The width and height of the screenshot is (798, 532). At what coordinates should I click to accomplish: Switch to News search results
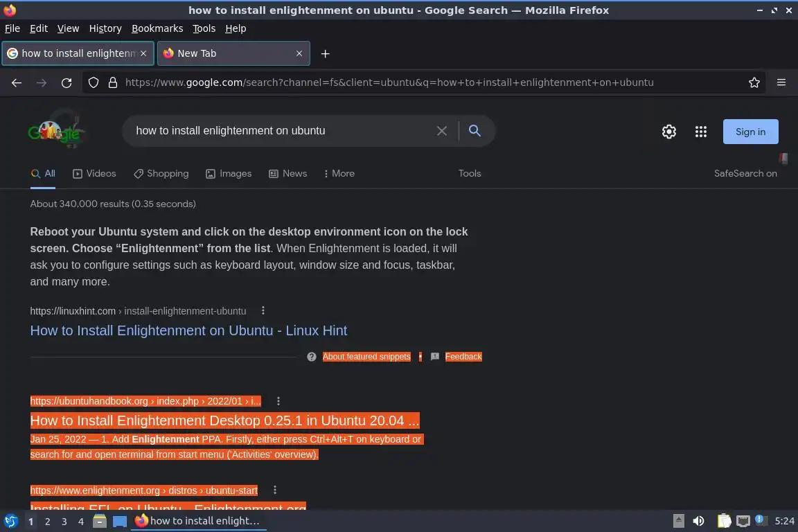(x=288, y=174)
